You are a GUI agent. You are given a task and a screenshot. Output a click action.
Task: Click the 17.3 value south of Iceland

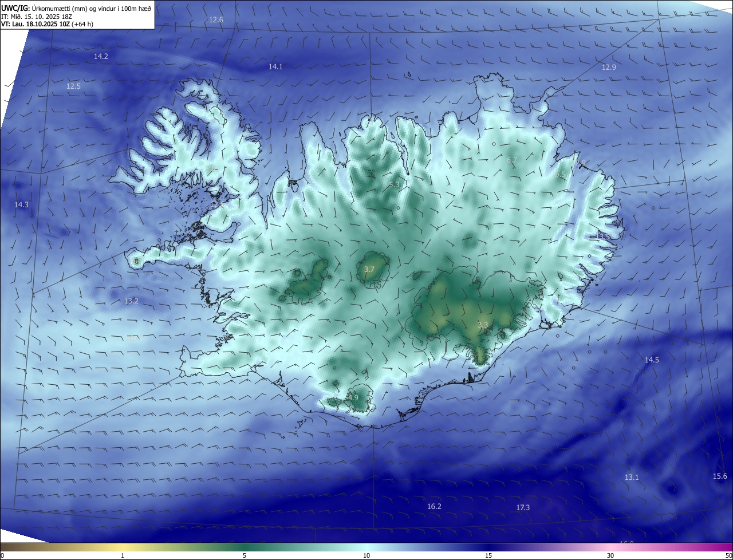click(x=523, y=507)
